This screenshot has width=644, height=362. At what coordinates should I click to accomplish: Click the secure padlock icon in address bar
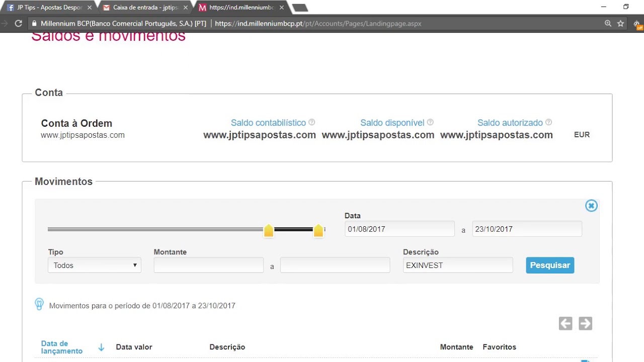(34, 24)
